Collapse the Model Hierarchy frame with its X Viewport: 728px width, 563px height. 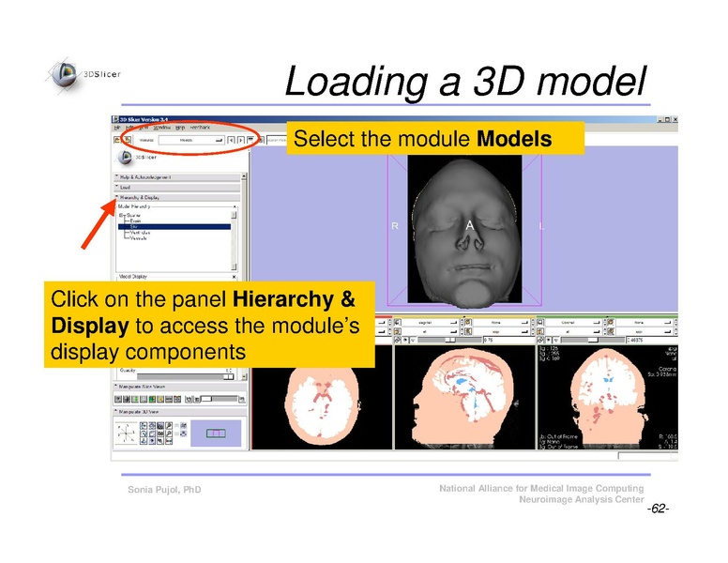(235, 206)
